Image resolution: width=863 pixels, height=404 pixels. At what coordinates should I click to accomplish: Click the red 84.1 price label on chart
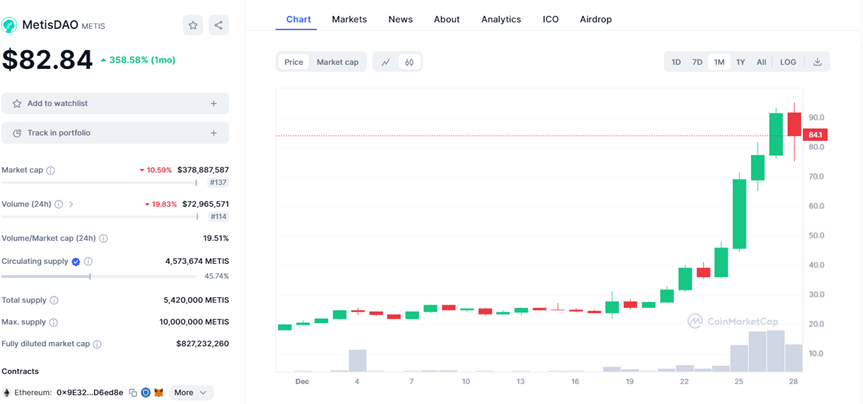814,135
